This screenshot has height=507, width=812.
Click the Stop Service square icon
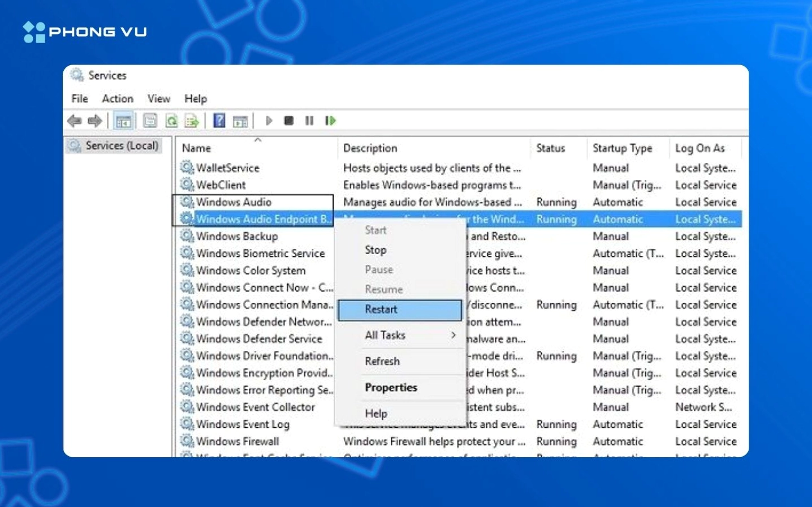pyautogui.click(x=288, y=121)
